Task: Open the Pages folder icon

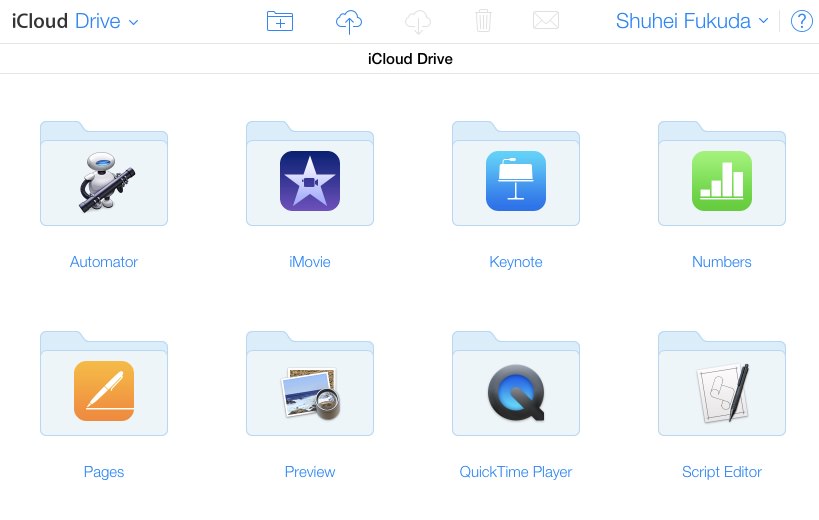Action: pos(104,383)
